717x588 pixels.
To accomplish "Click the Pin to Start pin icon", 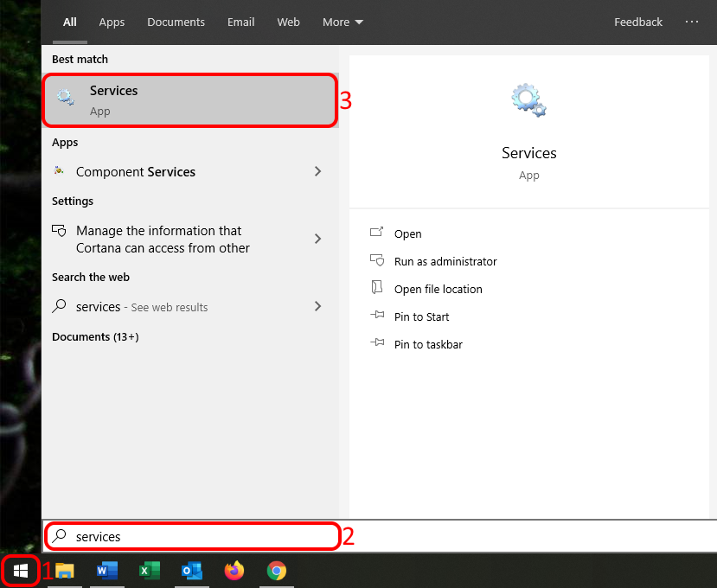I will pos(377,315).
